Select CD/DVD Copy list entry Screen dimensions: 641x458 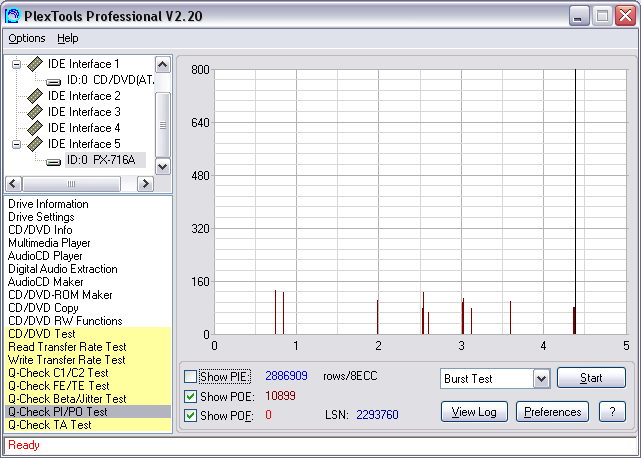point(88,308)
